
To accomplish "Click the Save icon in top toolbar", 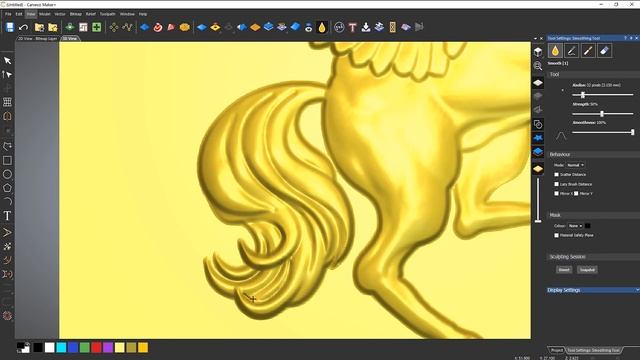I will click(x=10, y=27).
